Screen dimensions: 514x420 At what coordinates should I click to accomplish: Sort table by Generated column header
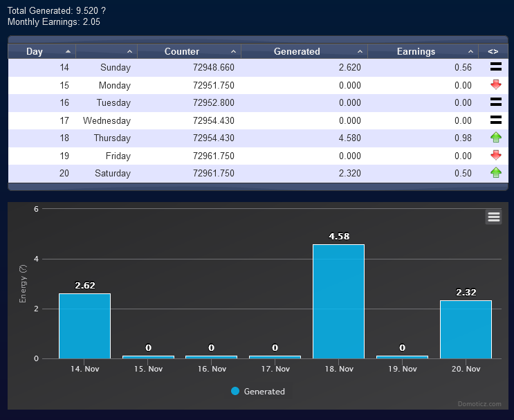tap(304, 51)
